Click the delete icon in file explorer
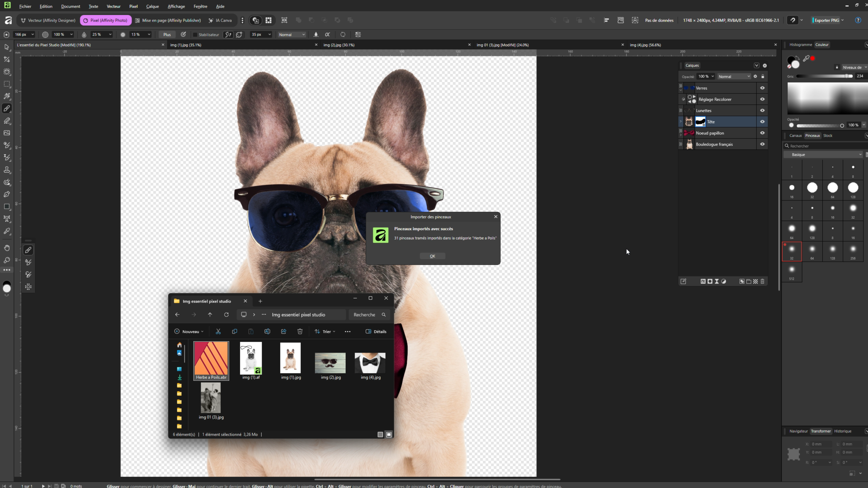 [300, 331]
